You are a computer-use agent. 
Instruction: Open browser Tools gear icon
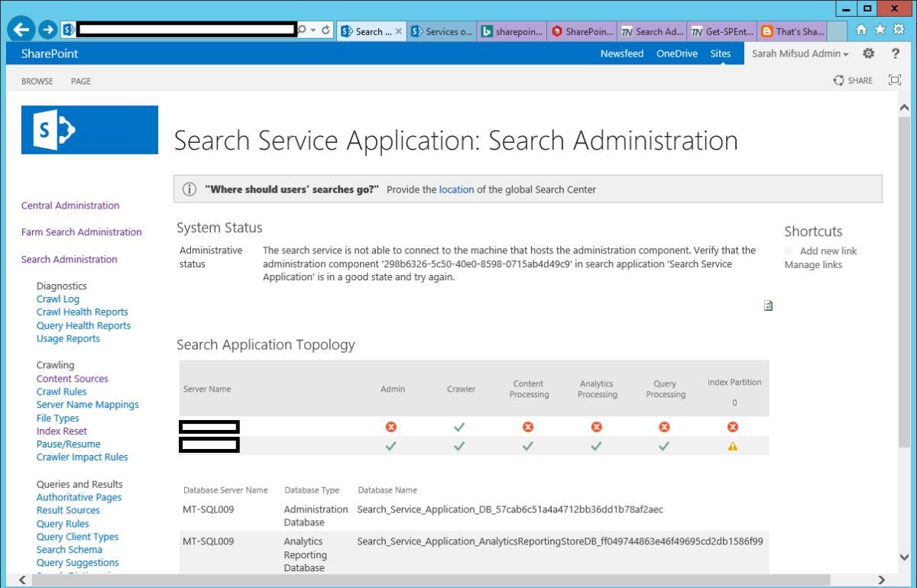click(897, 31)
